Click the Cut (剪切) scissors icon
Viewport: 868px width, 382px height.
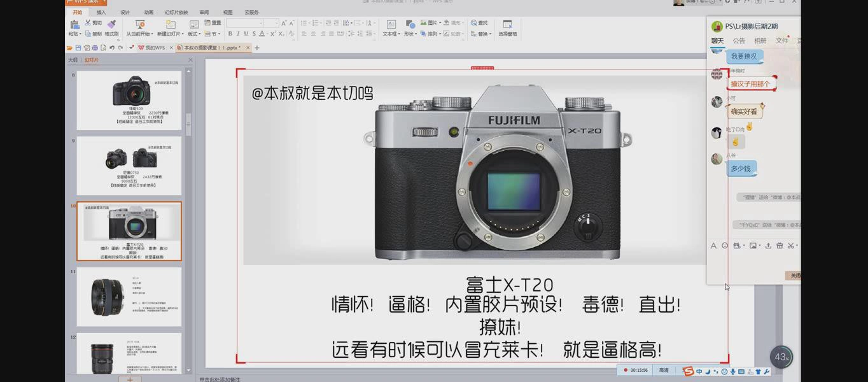click(88, 23)
